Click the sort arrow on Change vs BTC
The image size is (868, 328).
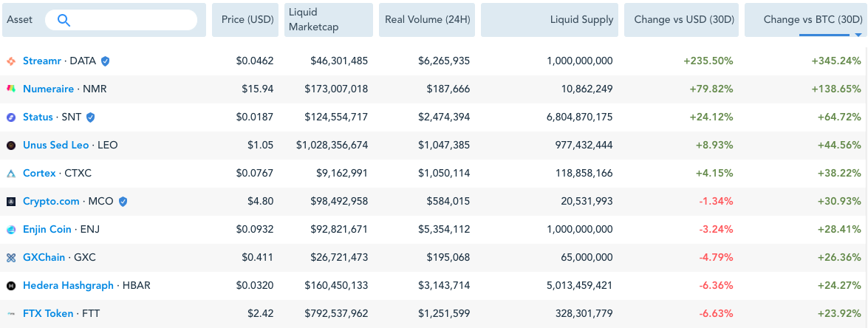(x=858, y=35)
